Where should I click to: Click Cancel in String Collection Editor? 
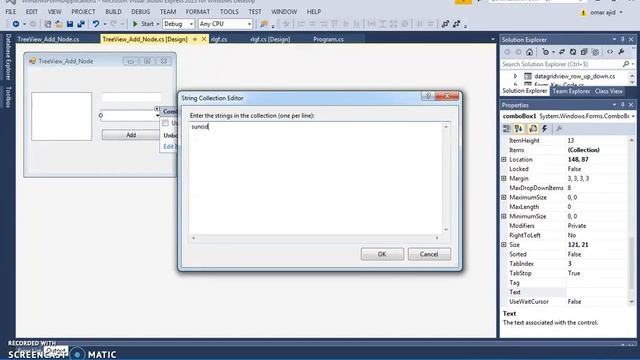[x=429, y=254]
